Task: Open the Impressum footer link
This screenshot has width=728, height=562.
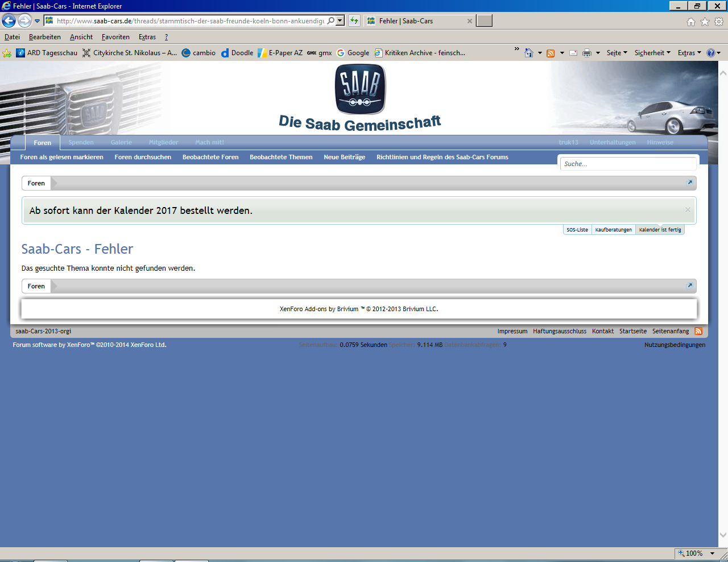Action: click(512, 331)
